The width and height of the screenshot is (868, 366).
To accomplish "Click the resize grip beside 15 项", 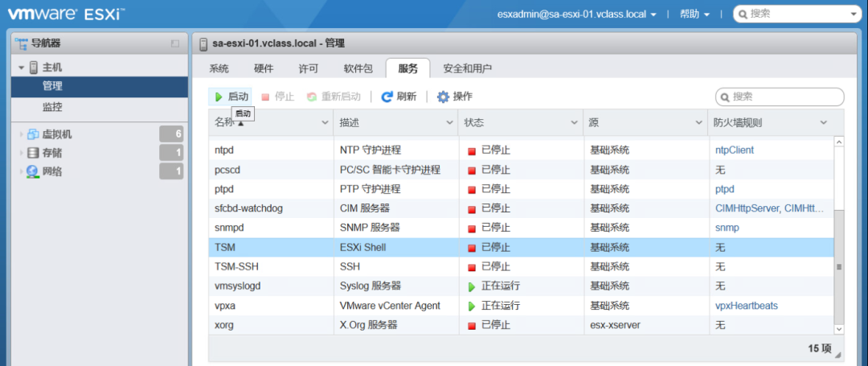I will pyautogui.click(x=837, y=355).
